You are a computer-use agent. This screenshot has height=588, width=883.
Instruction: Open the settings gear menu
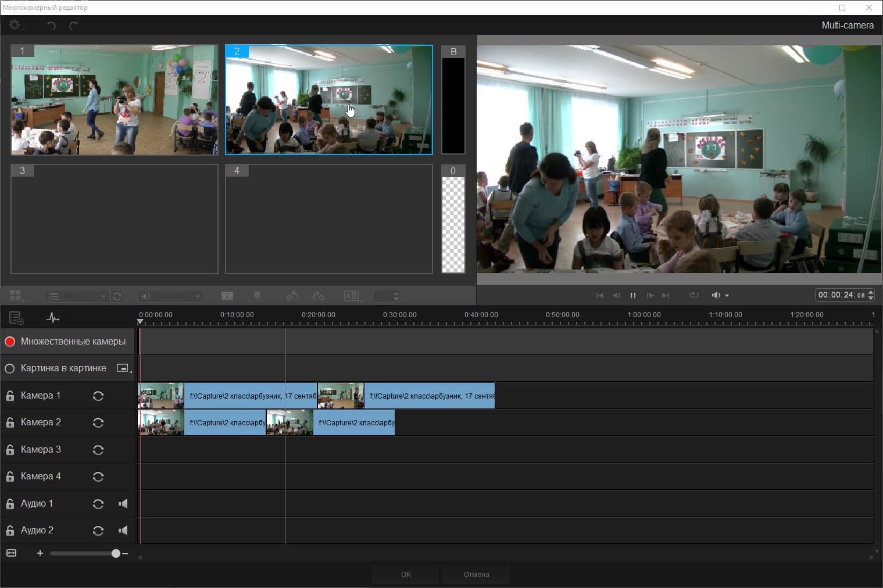(x=15, y=25)
